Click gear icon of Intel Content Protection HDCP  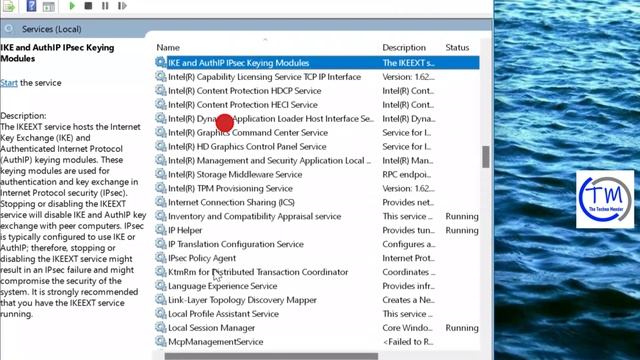(x=160, y=90)
